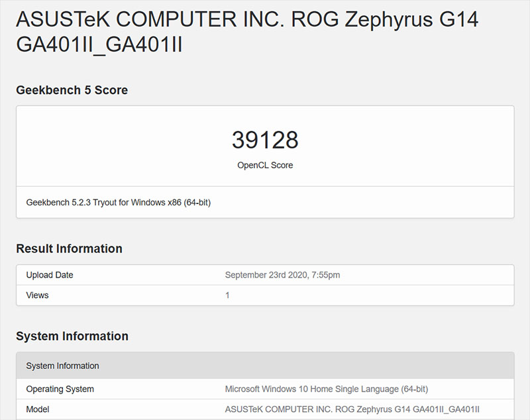Select the Microsoft Windows 10 Home value
The width and height of the screenshot is (530, 420).
click(327, 390)
